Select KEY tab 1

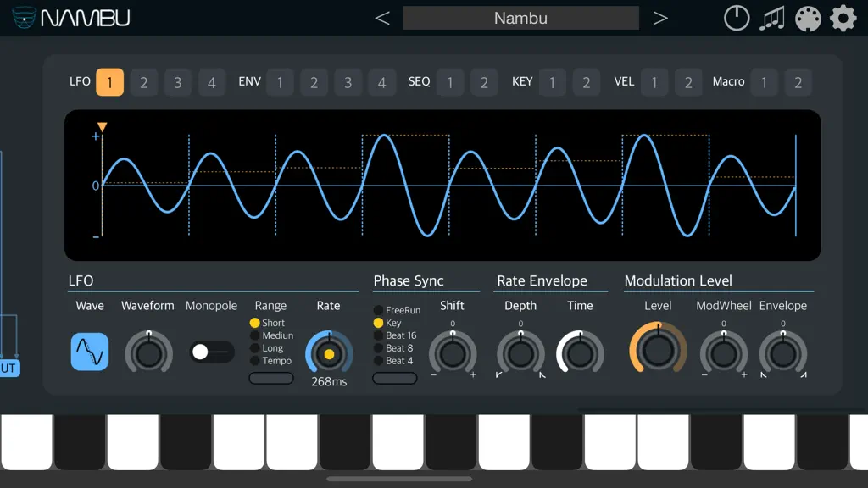click(x=552, y=82)
